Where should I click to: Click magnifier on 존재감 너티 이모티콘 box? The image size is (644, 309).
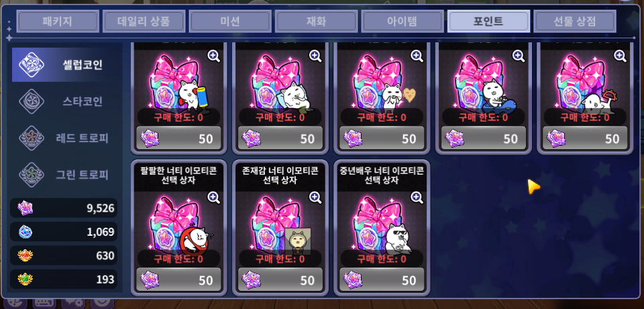(x=315, y=197)
